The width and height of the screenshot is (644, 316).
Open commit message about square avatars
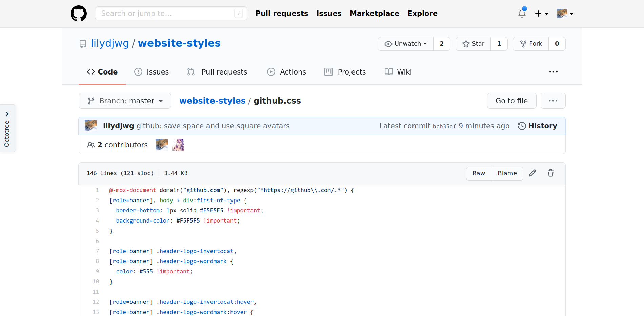(213, 126)
